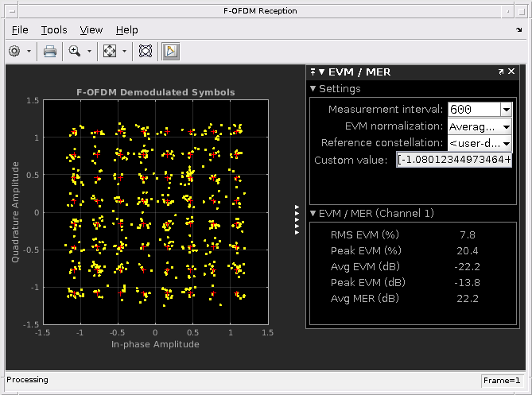Click the Reference constellation label
Viewport: 532px width, 395px height.
pos(382,143)
